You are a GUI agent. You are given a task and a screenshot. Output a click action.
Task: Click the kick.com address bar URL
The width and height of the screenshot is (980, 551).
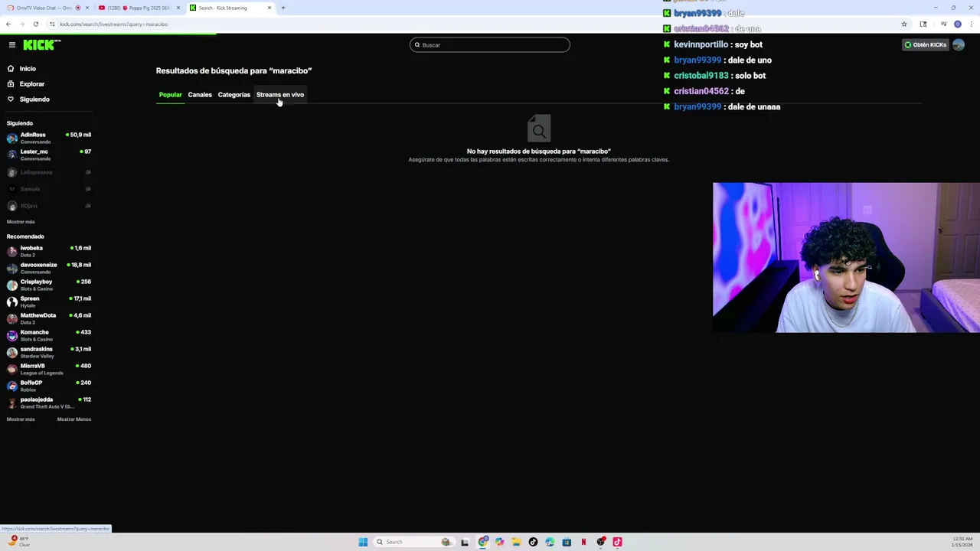114,24
